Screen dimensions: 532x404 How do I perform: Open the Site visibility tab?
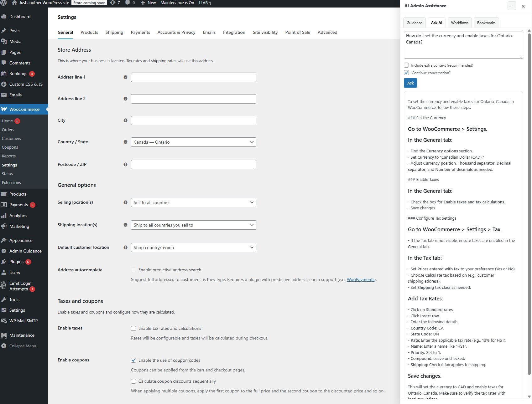pos(265,32)
